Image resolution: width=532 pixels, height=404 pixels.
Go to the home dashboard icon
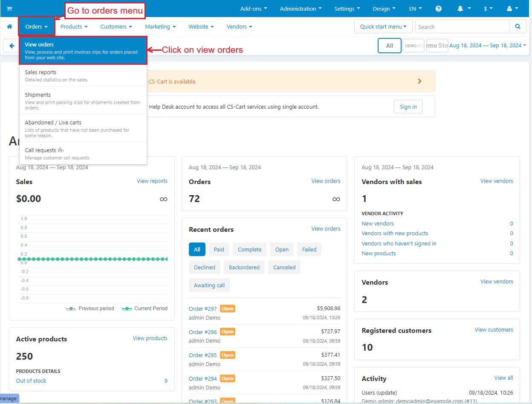click(9, 26)
